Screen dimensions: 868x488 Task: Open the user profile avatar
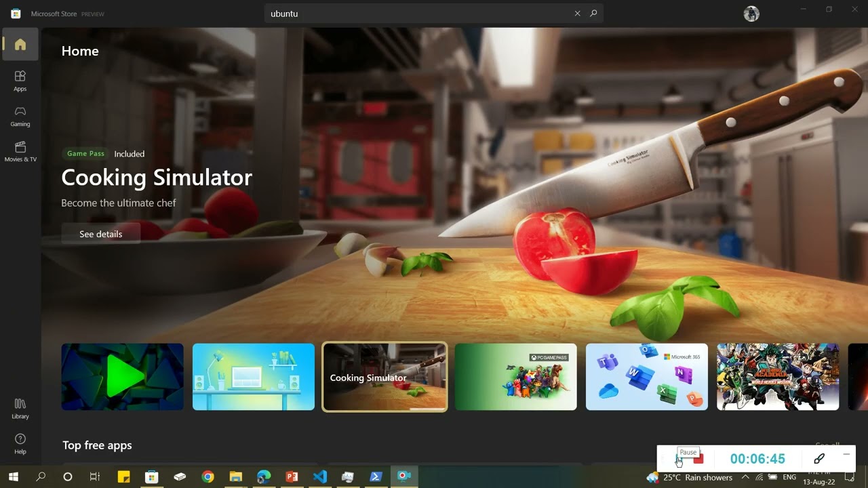click(x=751, y=14)
